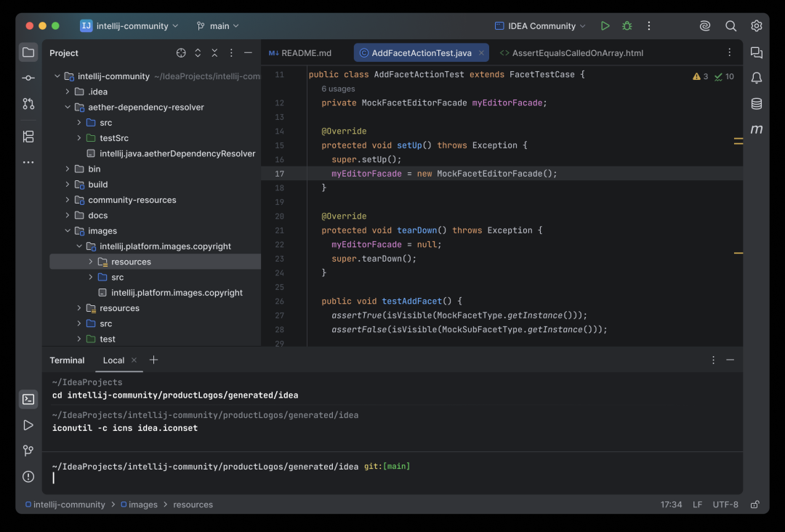Open the Problems tool window
The image size is (785, 532).
28,477
